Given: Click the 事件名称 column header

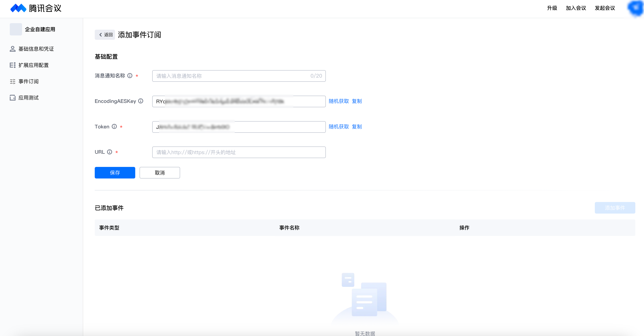Looking at the screenshot, I should (289, 228).
